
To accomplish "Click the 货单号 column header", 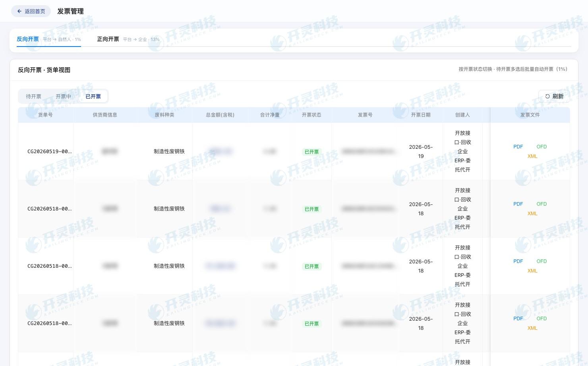I will (x=45, y=115).
